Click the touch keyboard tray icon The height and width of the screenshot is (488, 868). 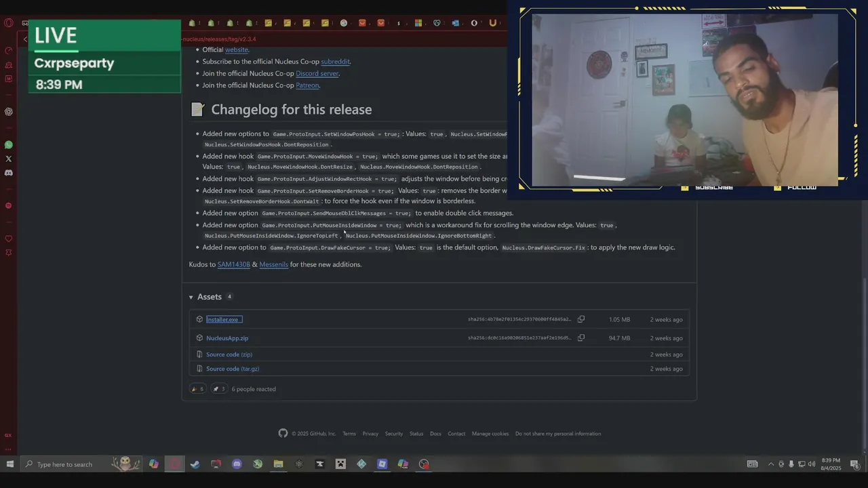click(x=753, y=464)
